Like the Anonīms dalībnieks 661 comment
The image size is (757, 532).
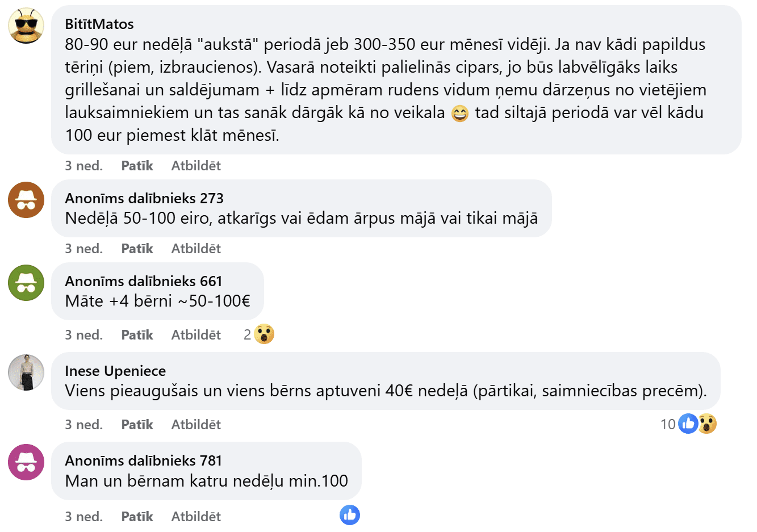[x=137, y=335]
